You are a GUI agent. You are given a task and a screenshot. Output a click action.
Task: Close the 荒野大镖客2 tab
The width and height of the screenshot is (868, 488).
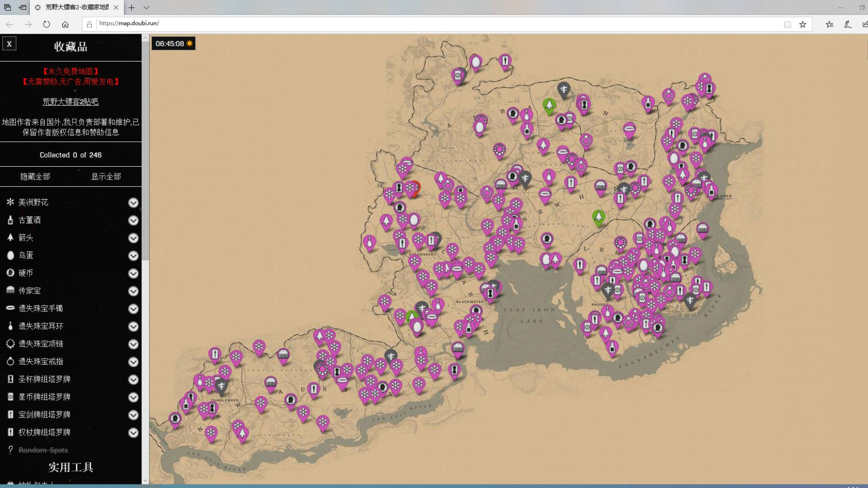116,7
